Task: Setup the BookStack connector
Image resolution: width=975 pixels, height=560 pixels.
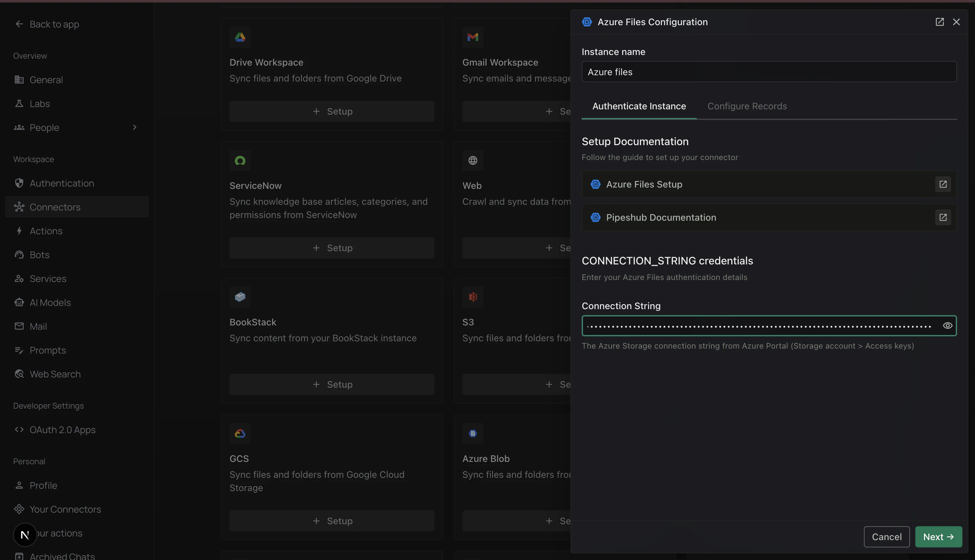Action: tap(332, 384)
